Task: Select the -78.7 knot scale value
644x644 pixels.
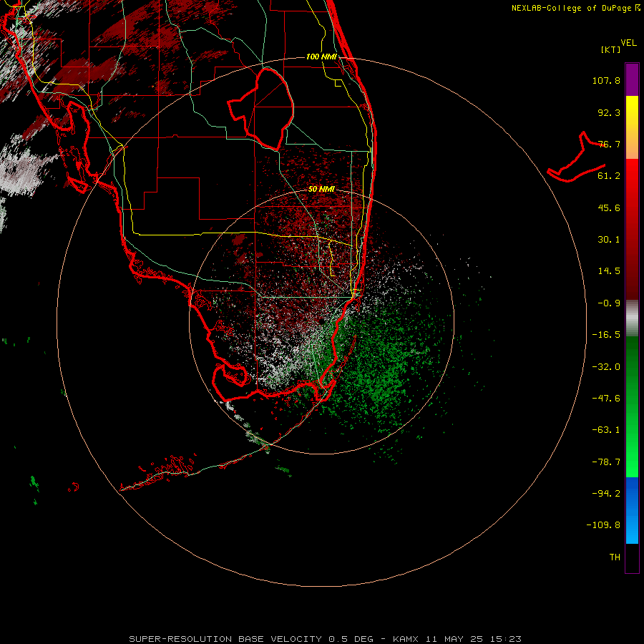Action: click(x=606, y=462)
